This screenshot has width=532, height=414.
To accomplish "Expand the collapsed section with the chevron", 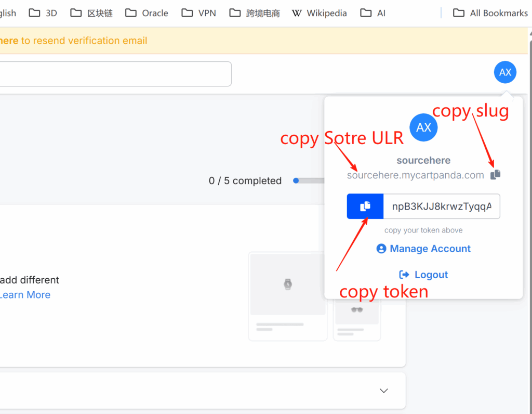I will (x=384, y=391).
